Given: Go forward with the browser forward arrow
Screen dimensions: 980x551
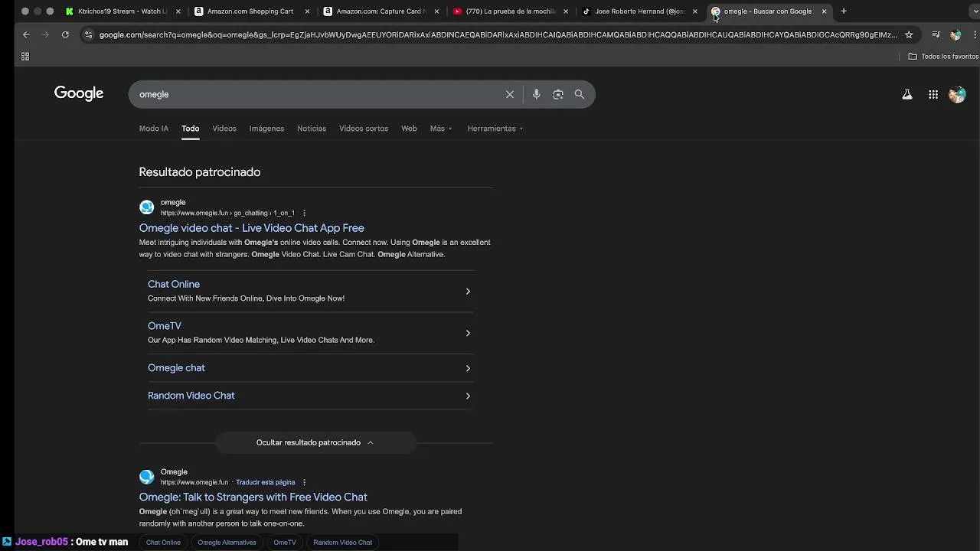Looking at the screenshot, I should tap(45, 34).
